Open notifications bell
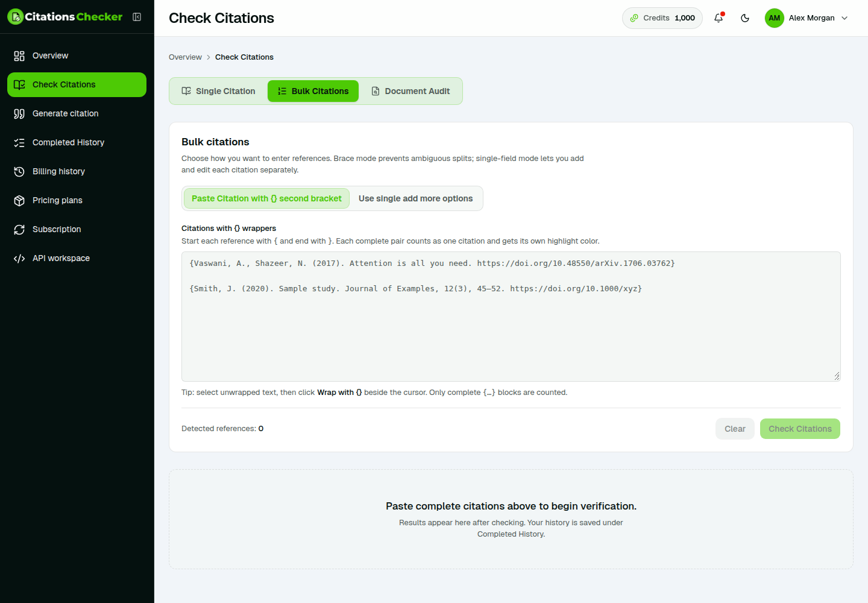This screenshot has width=868, height=603. 719,18
